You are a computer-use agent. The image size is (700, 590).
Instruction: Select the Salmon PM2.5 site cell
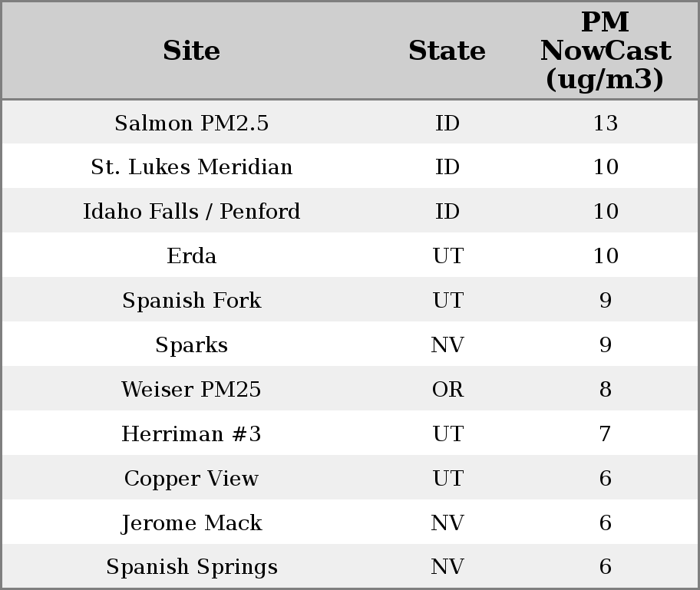pos(191,123)
